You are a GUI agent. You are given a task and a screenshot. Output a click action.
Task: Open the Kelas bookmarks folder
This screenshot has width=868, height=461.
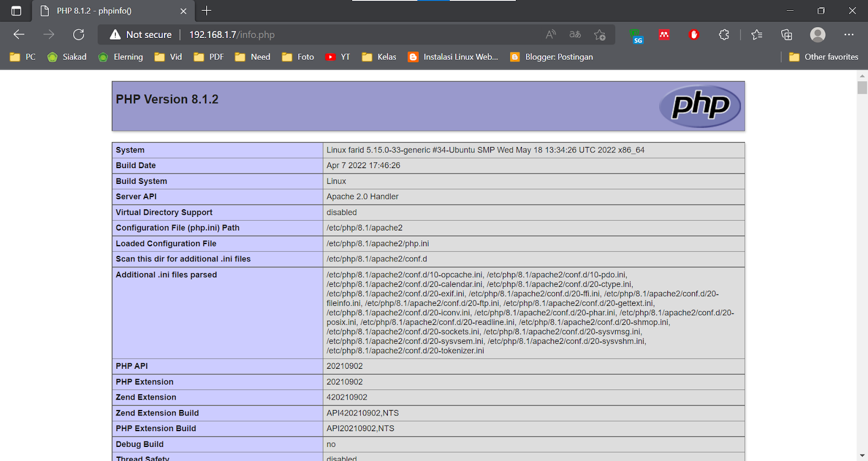click(379, 57)
